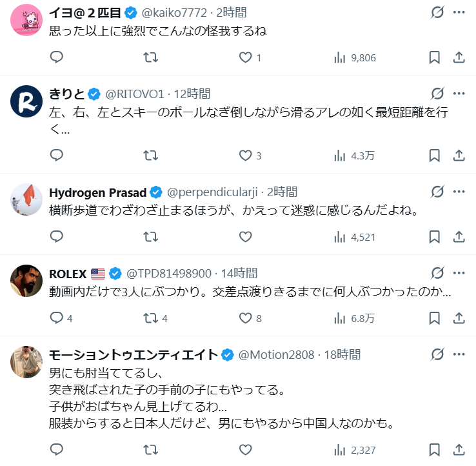This screenshot has height=466, width=476.
Task: Share Hydrogen Prasad's tweet
Action: click(x=459, y=237)
